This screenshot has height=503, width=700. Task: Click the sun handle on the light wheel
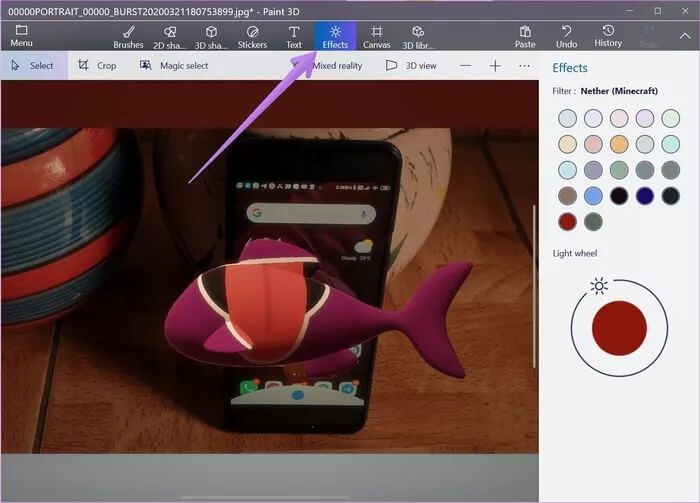[599, 286]
